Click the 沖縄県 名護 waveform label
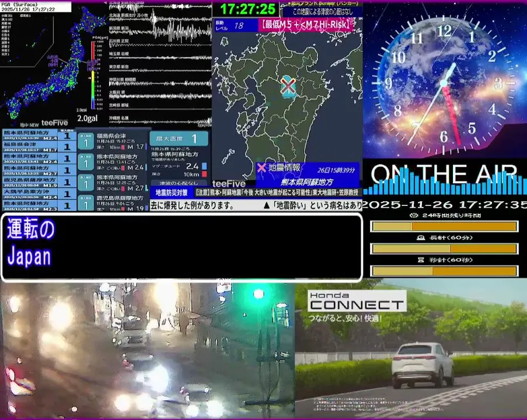 pos(118,118)
